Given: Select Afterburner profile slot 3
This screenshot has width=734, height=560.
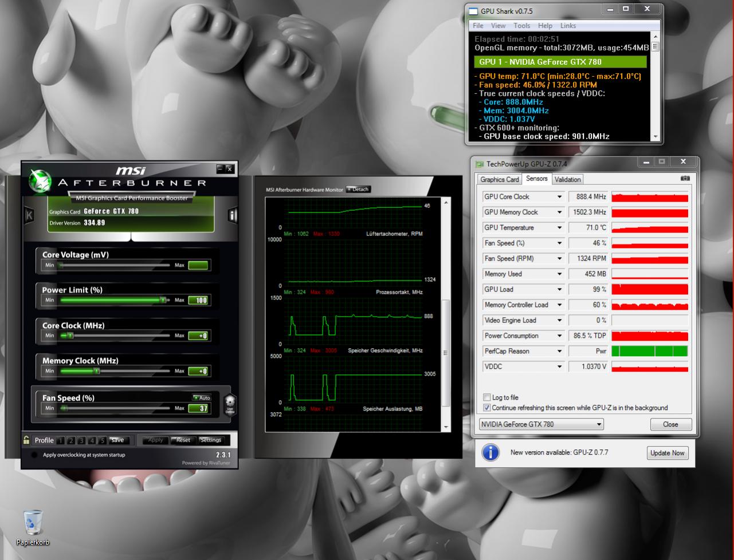Looking at the screenshot, I should [x=81, y=440].
